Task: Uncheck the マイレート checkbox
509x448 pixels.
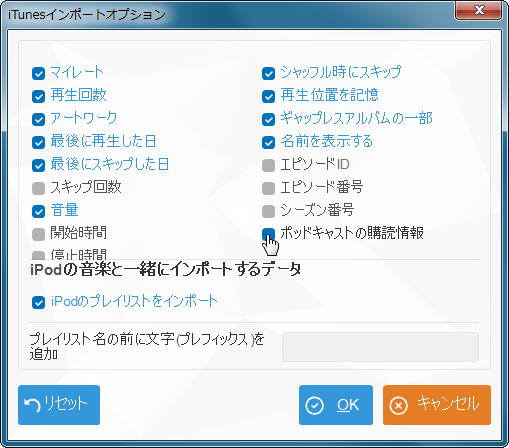Action: tap(38, 74)
